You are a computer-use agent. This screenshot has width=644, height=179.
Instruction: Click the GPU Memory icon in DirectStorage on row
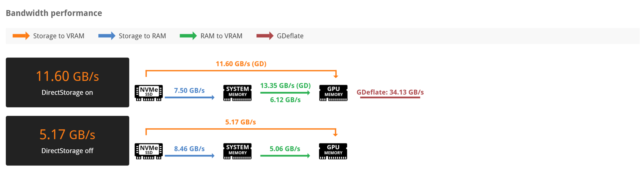(333, 93)
